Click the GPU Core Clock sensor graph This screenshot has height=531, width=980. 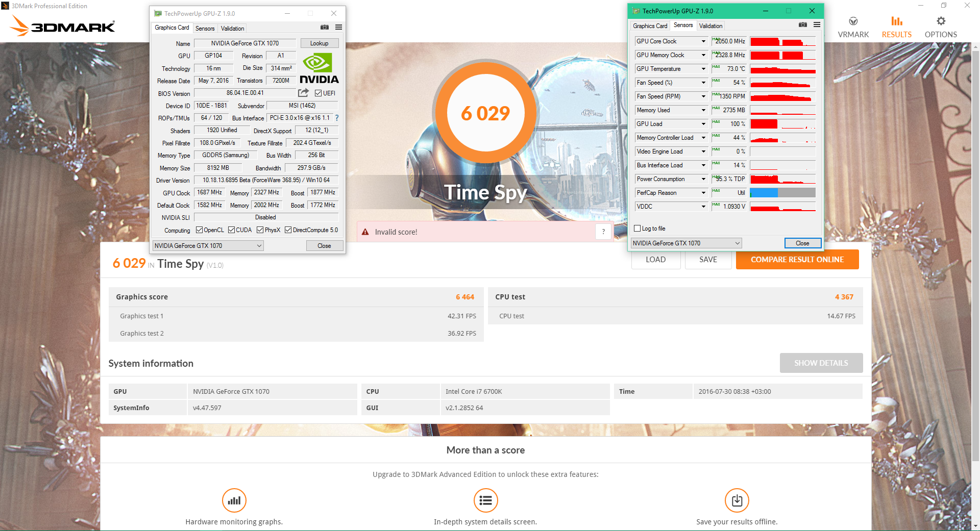pos(782,41)
